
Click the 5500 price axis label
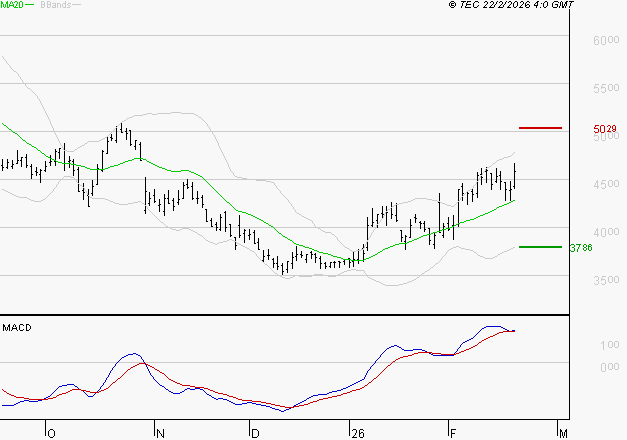click(606, 88)
